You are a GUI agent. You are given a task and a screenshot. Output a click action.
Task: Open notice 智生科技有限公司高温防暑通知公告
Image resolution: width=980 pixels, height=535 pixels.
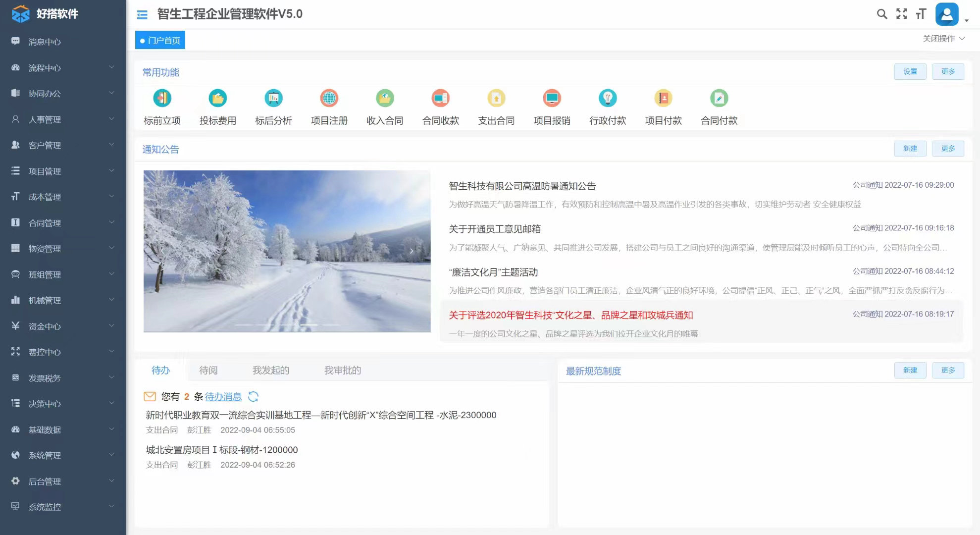click(x=522, y=186)
